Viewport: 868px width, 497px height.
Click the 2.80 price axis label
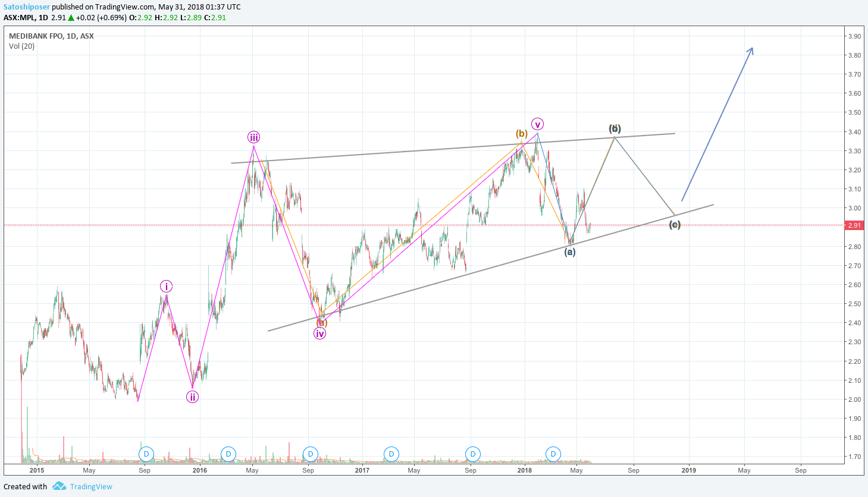point(854,247)
